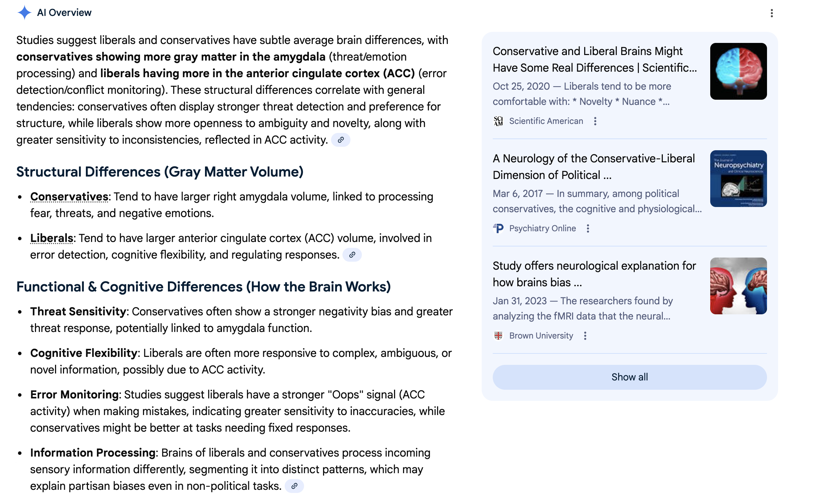Click the Scientific American source logo
838x504 pixels.
point(498,121)
